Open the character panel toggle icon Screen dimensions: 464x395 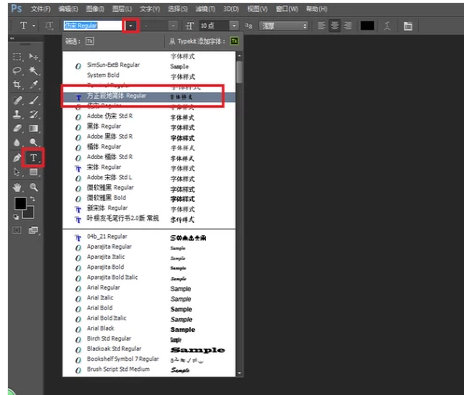(408, 26)
